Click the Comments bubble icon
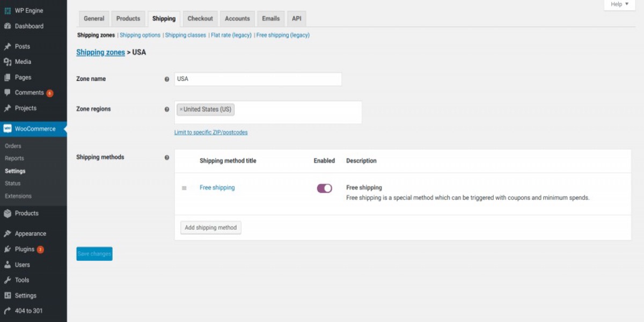644x322 pixels. [x=8, y=93]
